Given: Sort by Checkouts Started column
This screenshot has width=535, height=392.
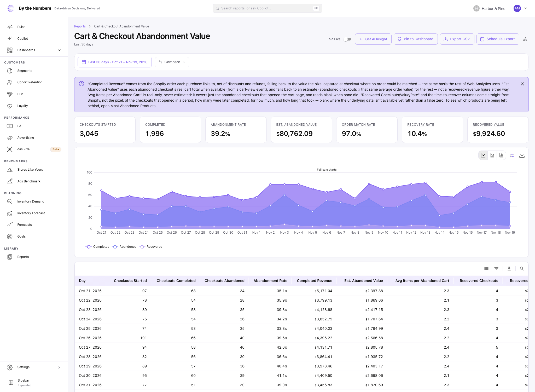Looking at the screenshot, I should tap(130, 281).
